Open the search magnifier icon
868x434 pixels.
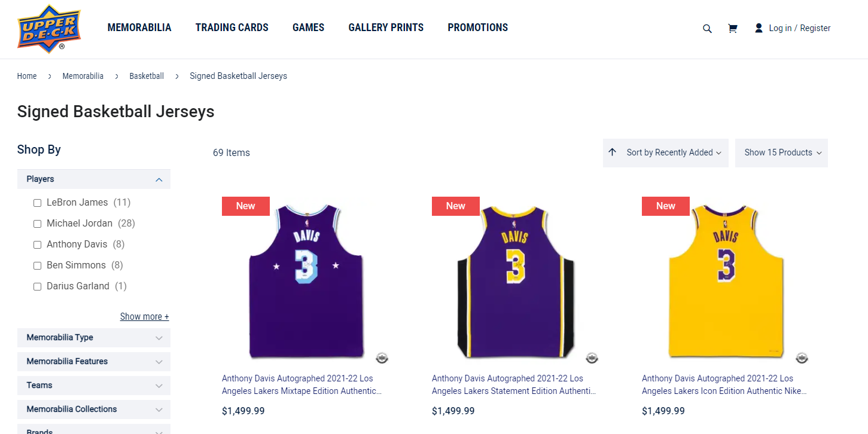[x=707, y=29]
